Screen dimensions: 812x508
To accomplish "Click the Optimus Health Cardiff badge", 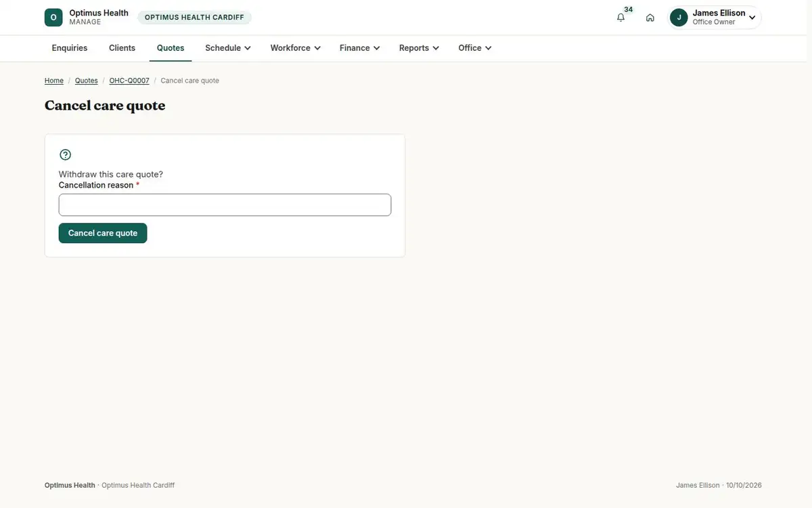I will pyautogui.click(x=194, y=18).
